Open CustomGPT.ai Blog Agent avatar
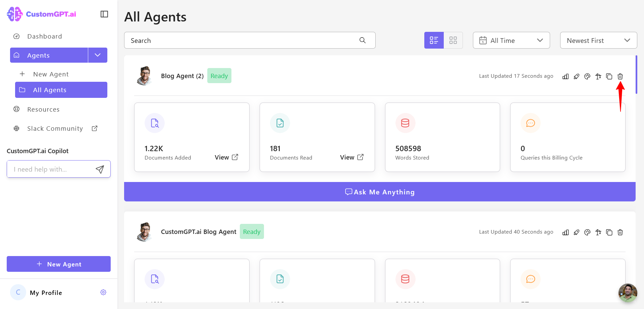The width and height of the screenshot is (644, 309). (x=145, y=232)
